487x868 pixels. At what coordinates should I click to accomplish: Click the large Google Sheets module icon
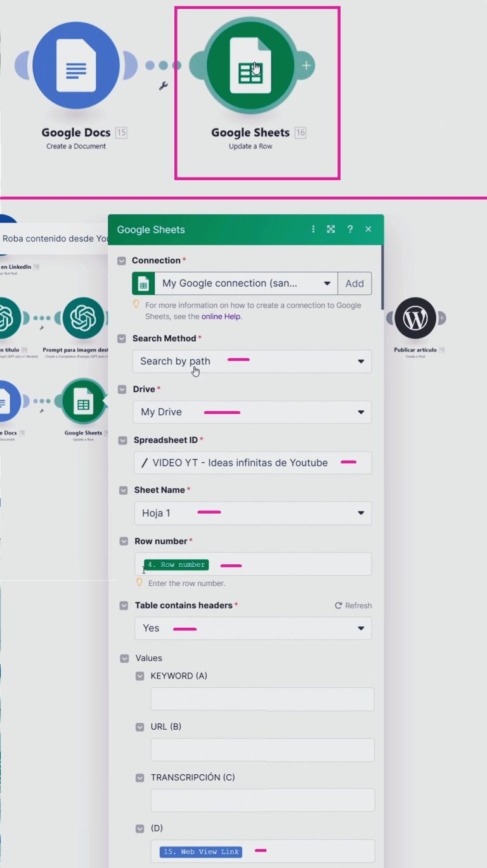coord(250,65)
